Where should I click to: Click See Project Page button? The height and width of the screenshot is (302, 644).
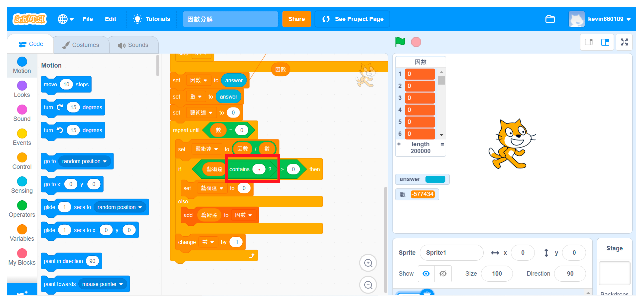[x=352, y=19]
